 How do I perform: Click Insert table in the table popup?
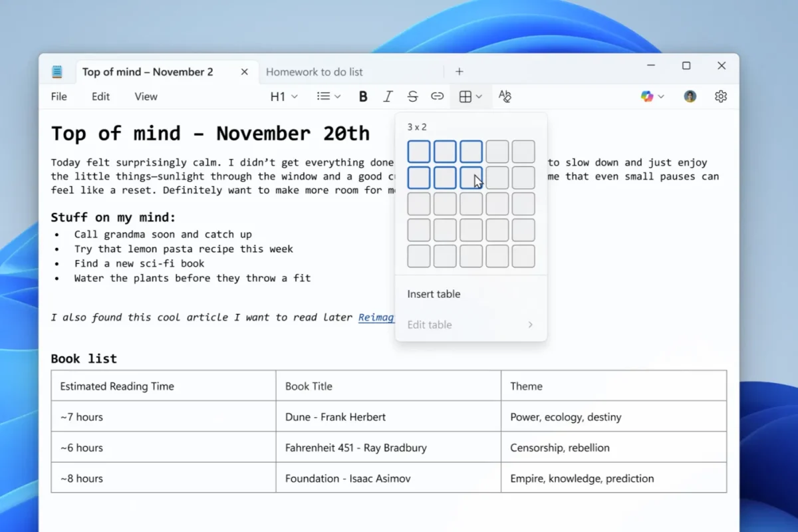point(434,293)
